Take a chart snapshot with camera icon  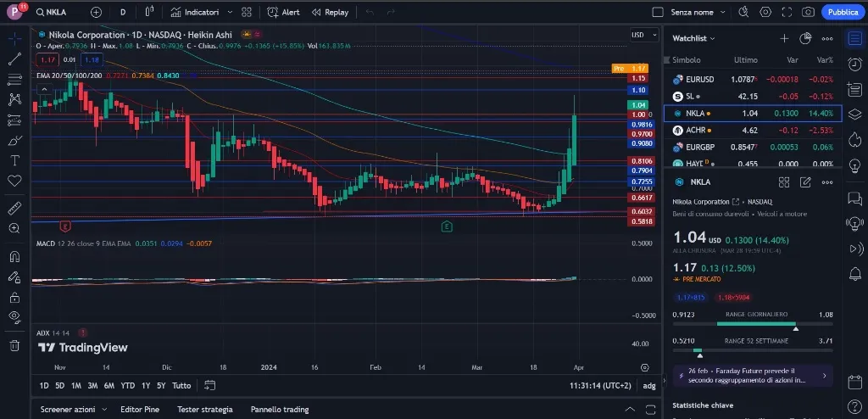(808, 12)
